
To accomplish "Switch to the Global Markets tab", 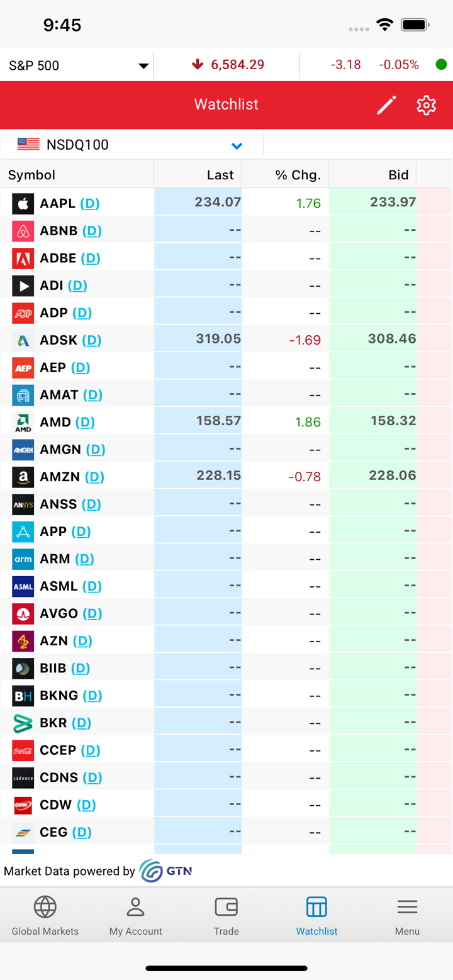I will pos(45,916).
